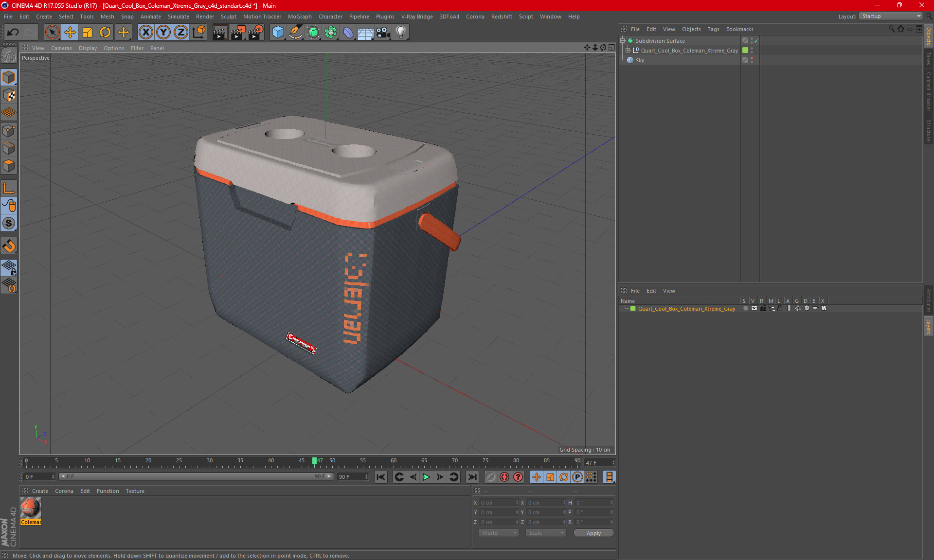This screenshot has height=560, width=934.
Task: Click the Apply button
Action: click(593, 533)
